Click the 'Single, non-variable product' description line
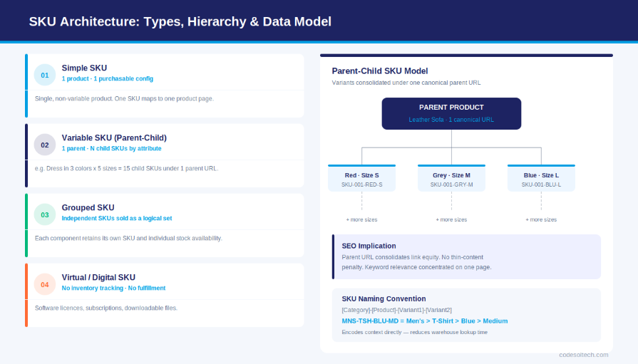The height and width of the screenshot is (364, 638). click(124, 98)
